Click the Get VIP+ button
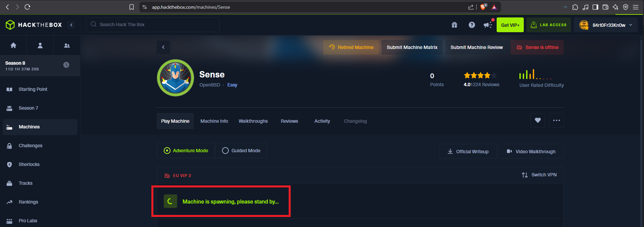The width and height of the screenshot is (644, 227). point(510,25)
